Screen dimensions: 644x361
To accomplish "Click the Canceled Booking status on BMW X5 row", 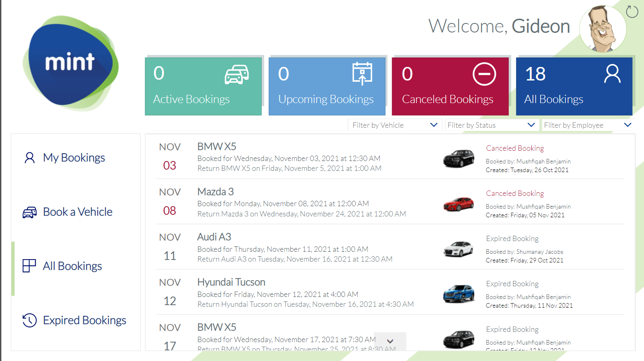I will coord(515,148).
